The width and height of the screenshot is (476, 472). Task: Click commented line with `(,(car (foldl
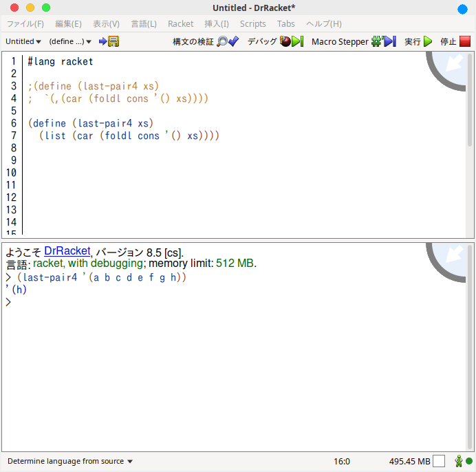(x=118, y=98)
